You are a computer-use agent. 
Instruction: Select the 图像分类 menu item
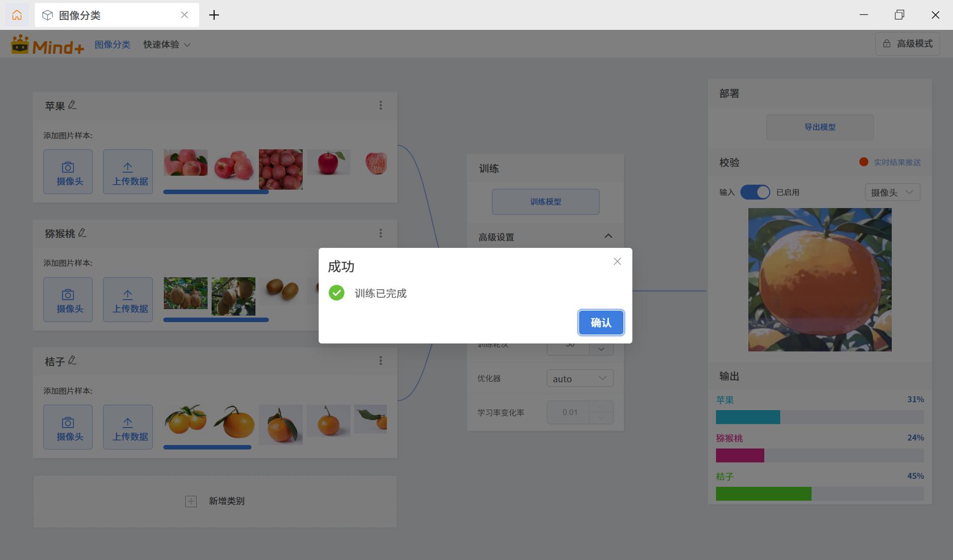(113, 44)
